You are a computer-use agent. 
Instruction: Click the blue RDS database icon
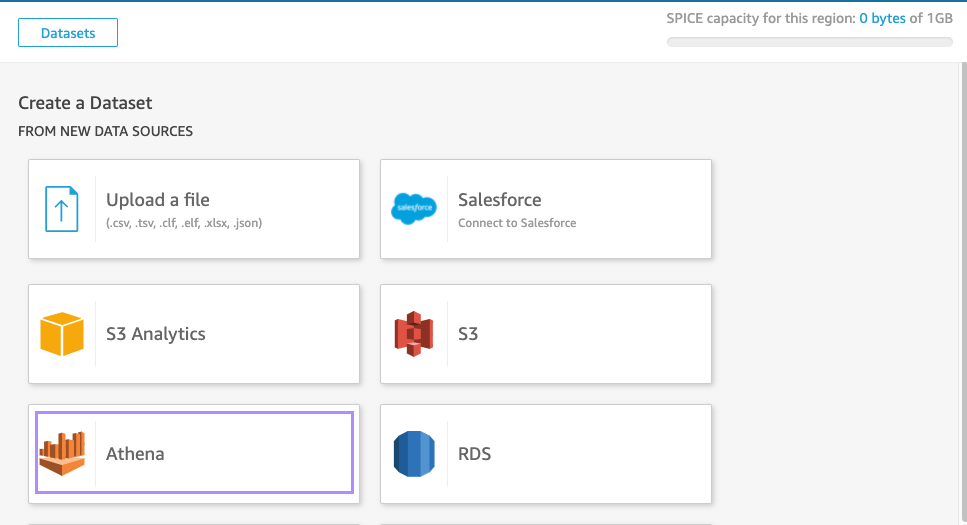click(414, 453)
